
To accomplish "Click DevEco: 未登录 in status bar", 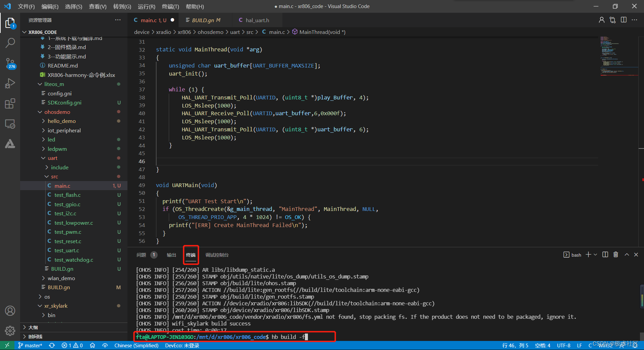I will 182,345.
